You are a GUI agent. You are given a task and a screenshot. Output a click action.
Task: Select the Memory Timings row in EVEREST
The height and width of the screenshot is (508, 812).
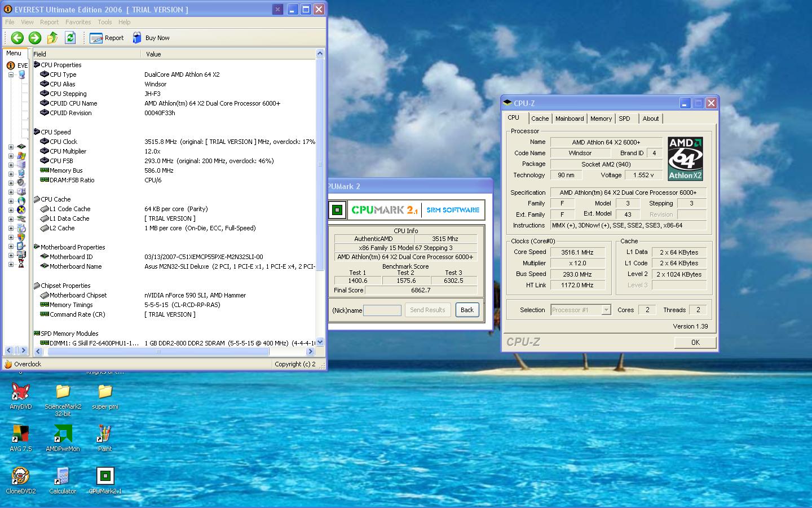(174, 305)
